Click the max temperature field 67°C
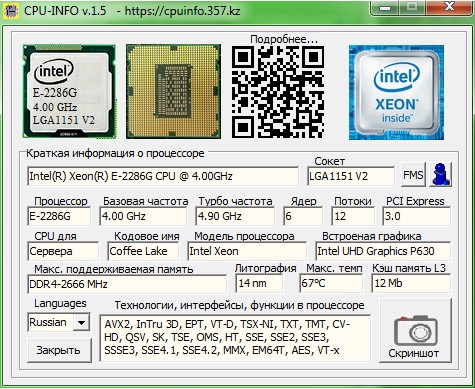The height and width of the screenshot is (389, 475). coord(331,284)
